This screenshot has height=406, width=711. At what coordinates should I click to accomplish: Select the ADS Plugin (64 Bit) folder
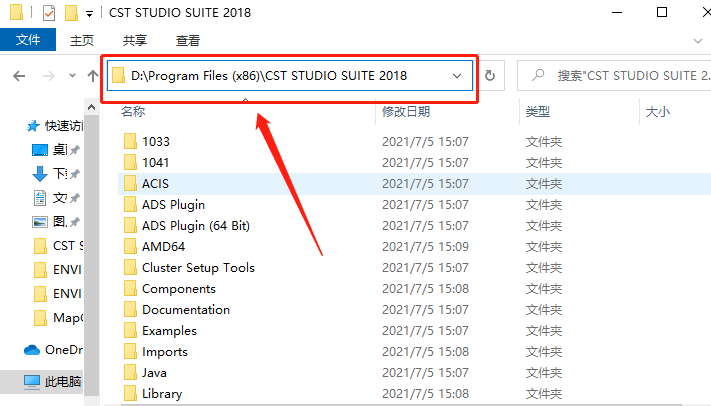(196, 226)
